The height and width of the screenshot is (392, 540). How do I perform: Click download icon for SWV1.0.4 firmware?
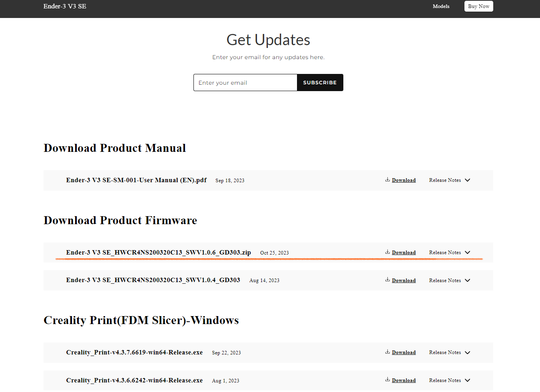pos(387,280)
